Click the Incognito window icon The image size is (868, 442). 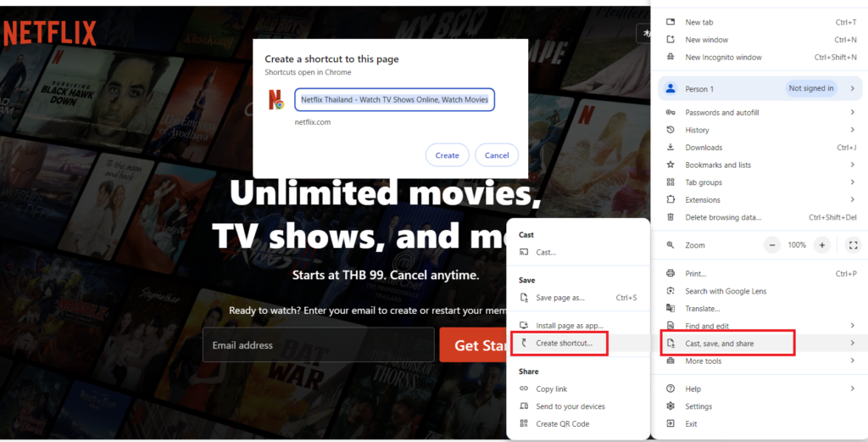click(x=670, y=57)
